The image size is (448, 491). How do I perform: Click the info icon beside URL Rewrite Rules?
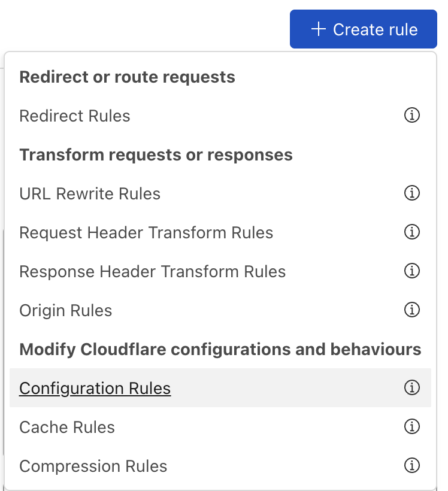[412, 193]
